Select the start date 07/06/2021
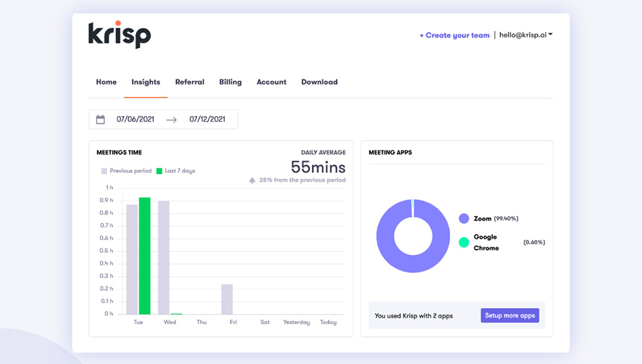642x364 pixels. point(135,119)
